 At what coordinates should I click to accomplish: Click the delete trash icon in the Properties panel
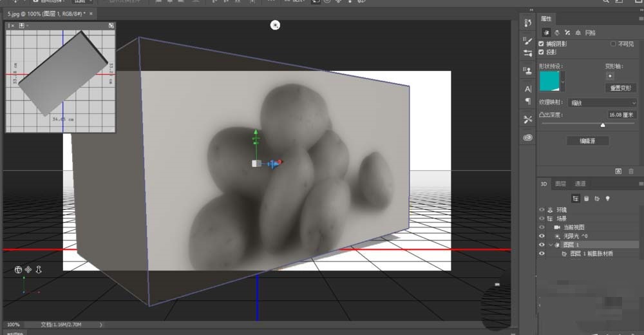(x=632, y=171)
